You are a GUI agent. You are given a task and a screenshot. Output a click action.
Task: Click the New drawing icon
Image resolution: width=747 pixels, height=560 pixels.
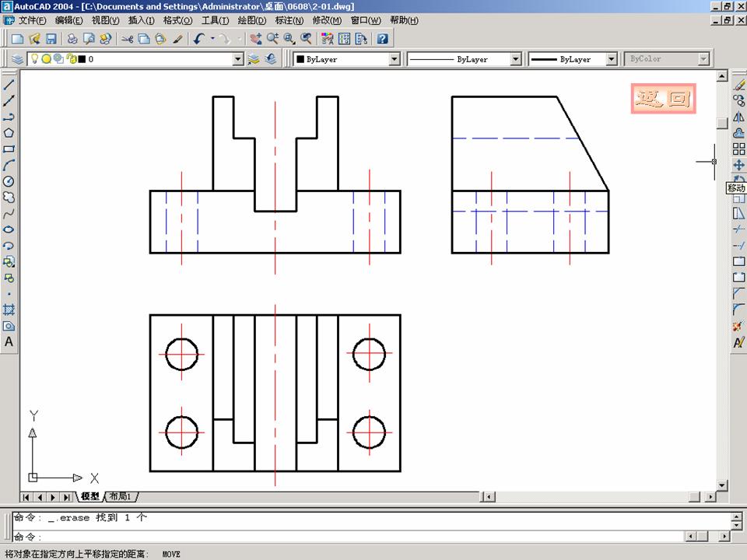coord(18,39)
